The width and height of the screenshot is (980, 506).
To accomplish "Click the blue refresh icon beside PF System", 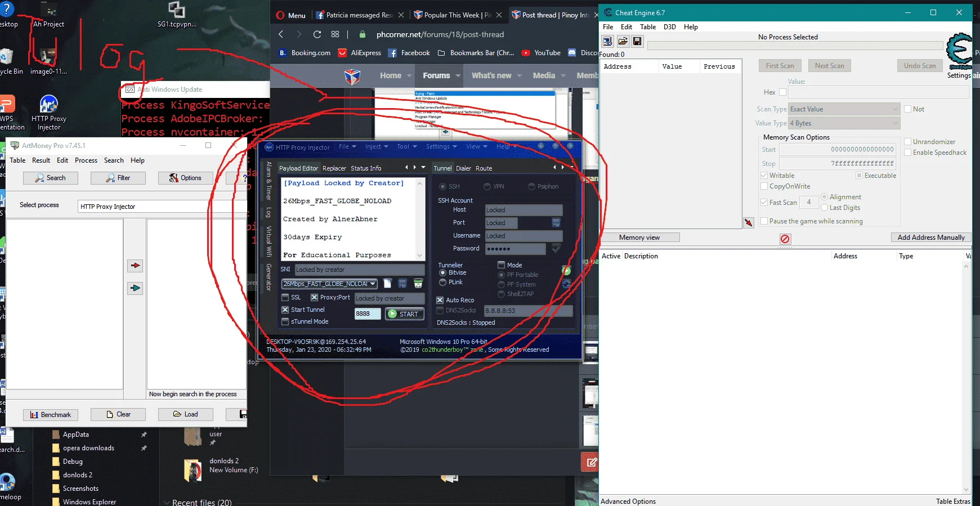I will pos(566,284).
